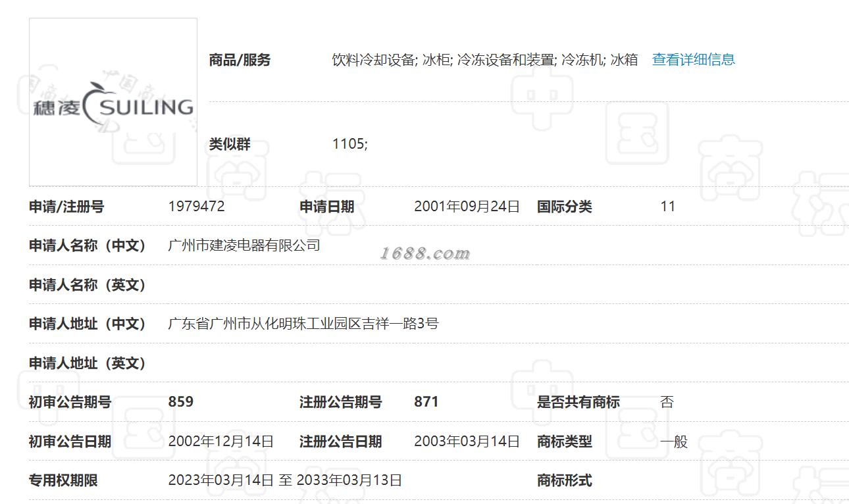The width and height of the screenshot is (849, 504).
Task: Click the 初审公告日期 label
Action: point(70,441)
